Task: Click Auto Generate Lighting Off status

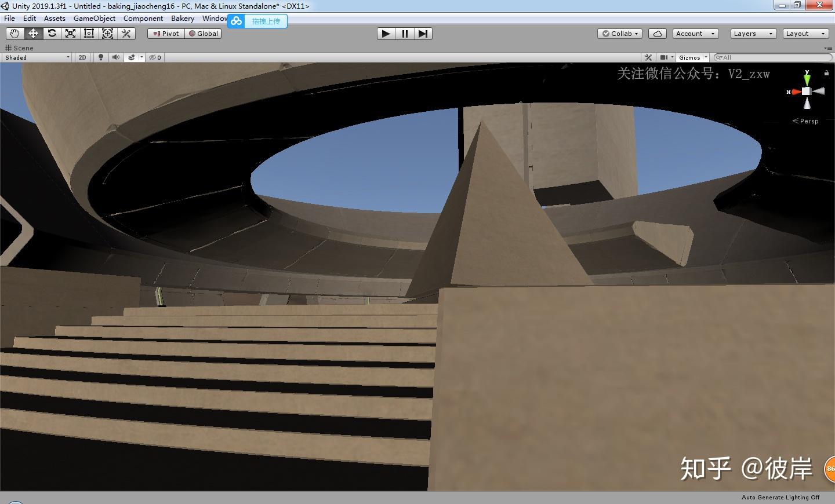Action: (780, 498)
